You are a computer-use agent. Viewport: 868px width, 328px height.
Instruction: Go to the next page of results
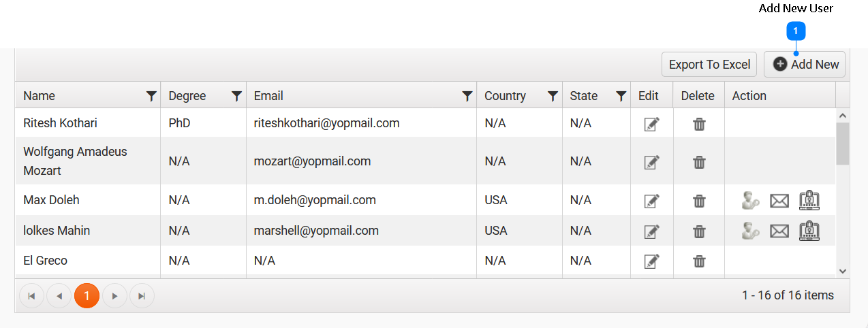(x=114, y=296)
